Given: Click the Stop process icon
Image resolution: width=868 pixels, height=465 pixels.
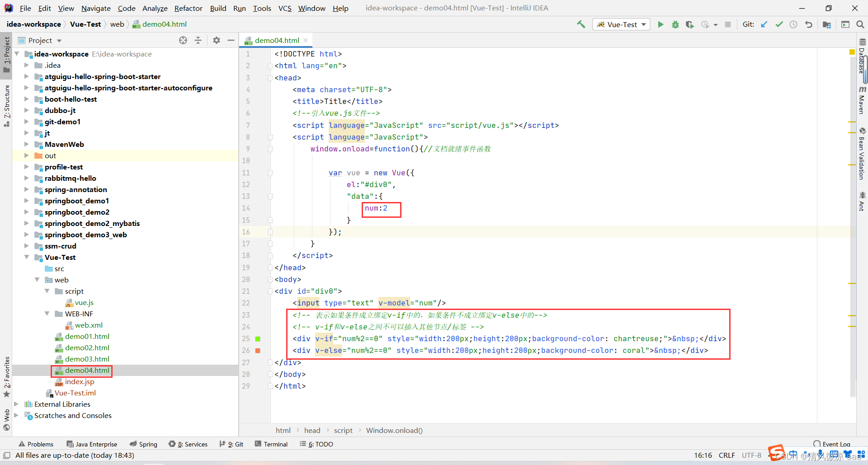Looking at the screenshot, I should (728, 24).
